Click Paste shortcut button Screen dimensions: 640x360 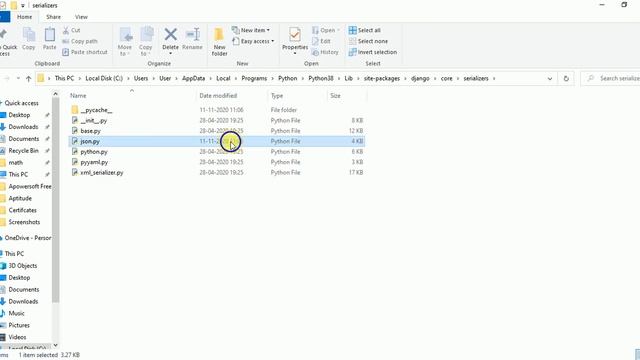85,52
